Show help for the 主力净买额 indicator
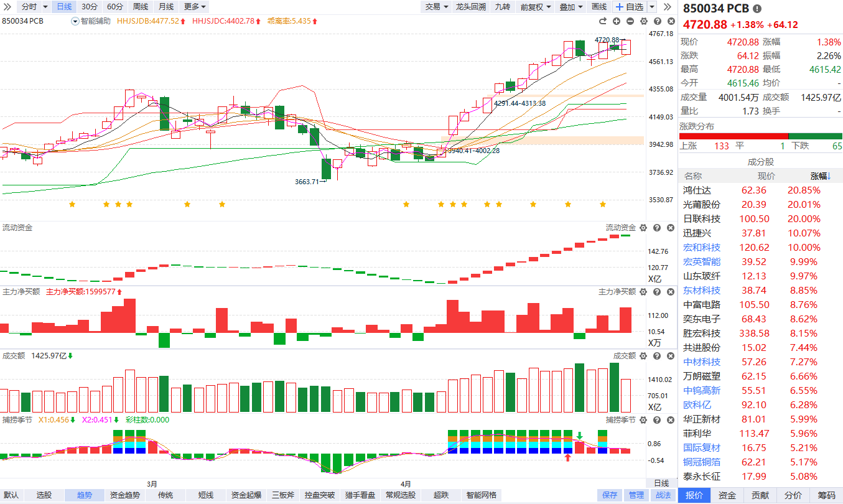Screen dimensions: 843x504 pos(656,292)
